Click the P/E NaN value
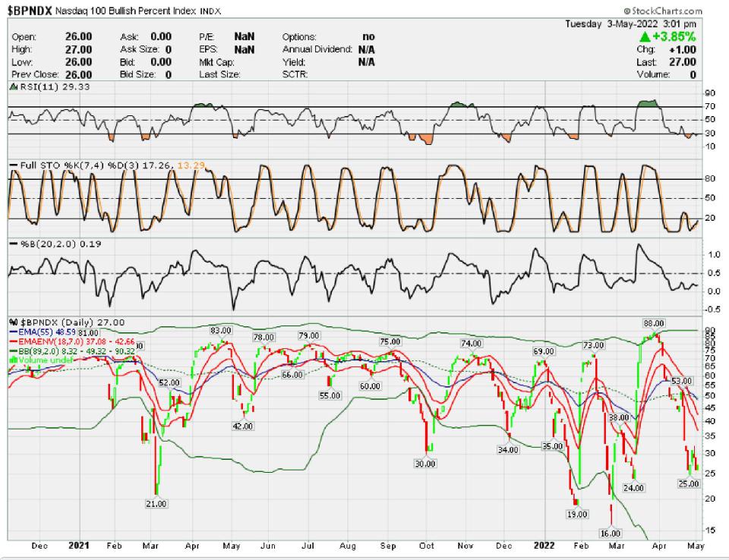The width and height of the screenshot is (729, 560). click(x=245, y=36)
